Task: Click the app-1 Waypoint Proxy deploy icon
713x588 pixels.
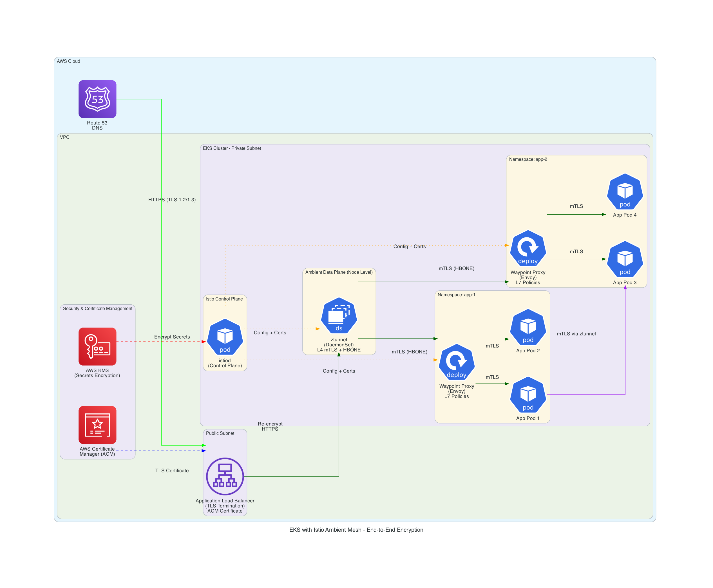Action: point(456,362)
